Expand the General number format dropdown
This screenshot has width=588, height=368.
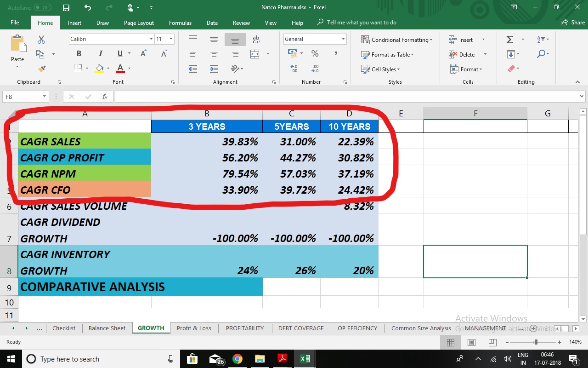click(x=343, y=39)
